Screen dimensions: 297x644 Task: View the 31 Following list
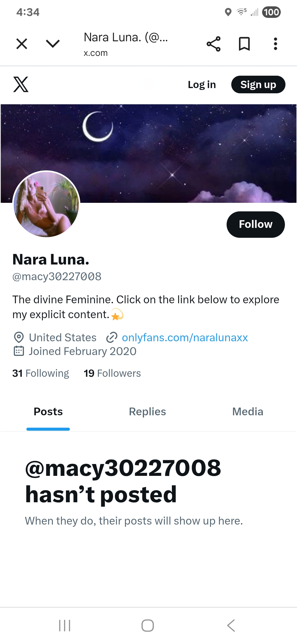pos(41,373)
